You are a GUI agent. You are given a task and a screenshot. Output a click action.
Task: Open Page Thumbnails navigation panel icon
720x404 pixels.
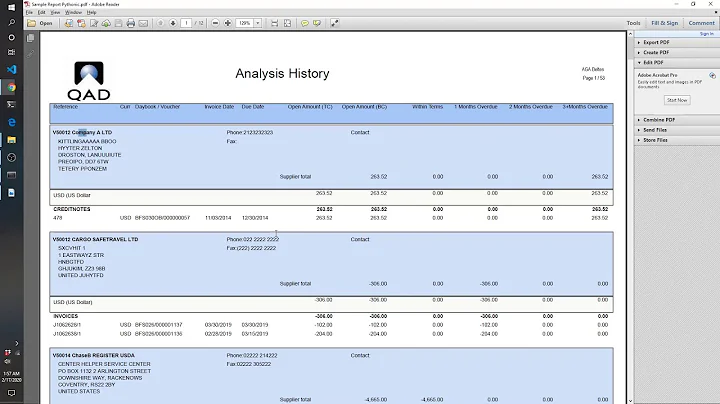pos(31,38)
